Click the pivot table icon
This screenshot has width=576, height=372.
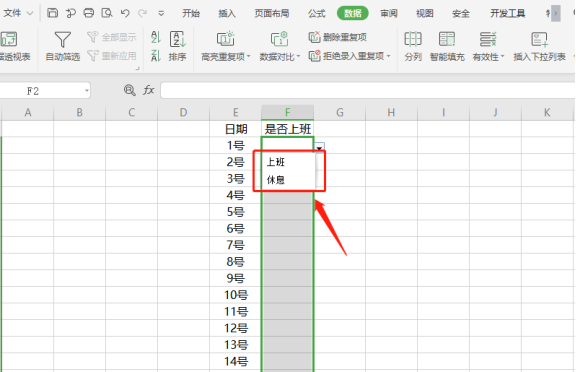(x=9, y=39)
